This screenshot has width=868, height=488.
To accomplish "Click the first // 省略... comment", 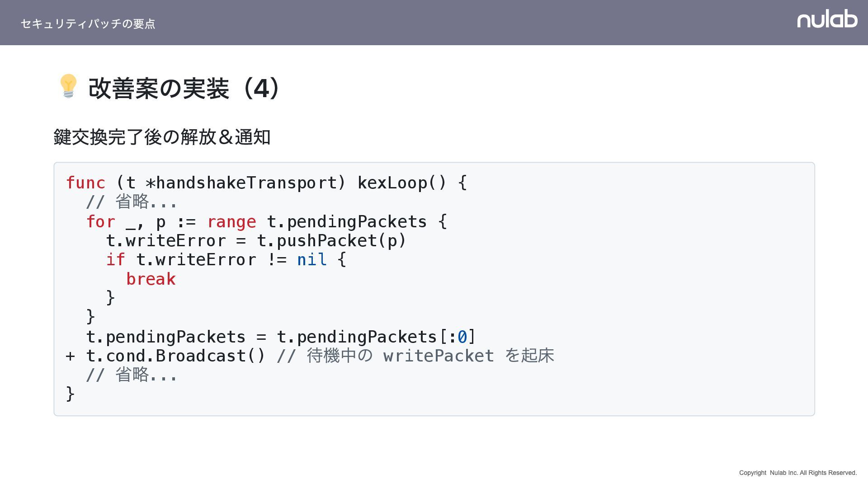I will click(132, 202).
